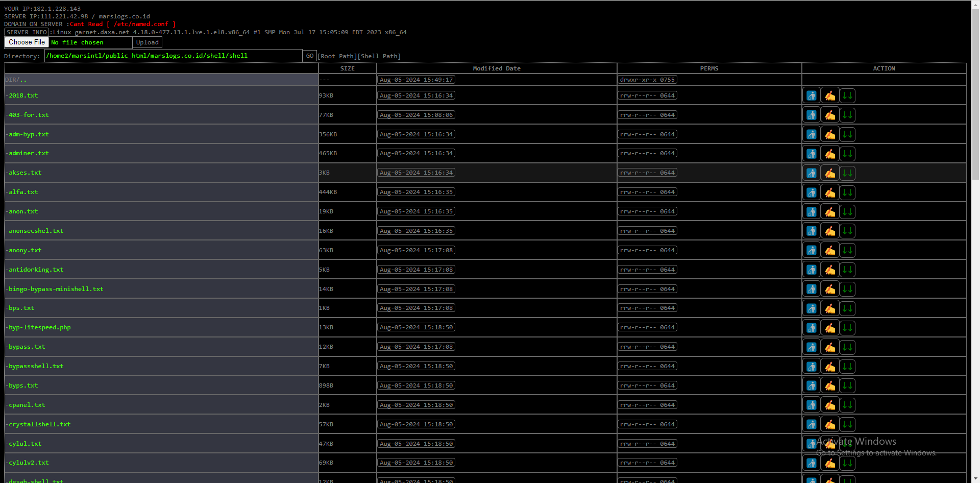This screenshot has width=980, height=483.
Task: Edit alfa.txt with the pencil-hand icon
Action: [x=830, y=192]
